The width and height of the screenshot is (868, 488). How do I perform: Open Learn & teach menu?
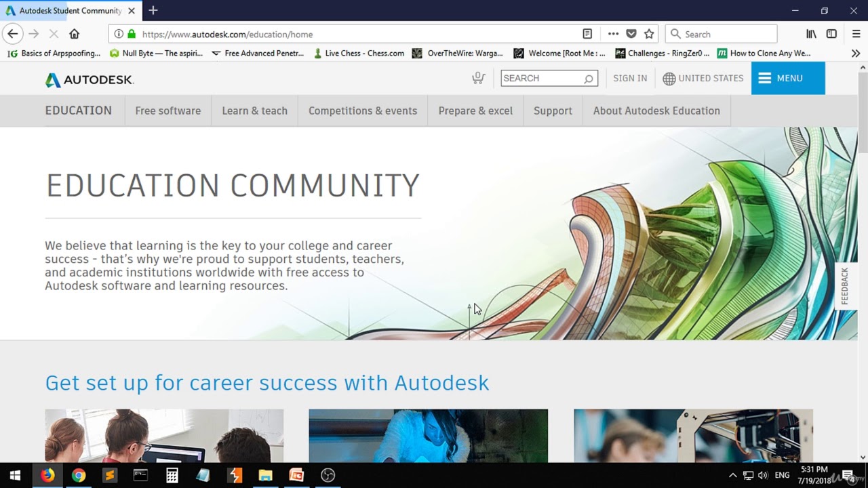tap(255, 110)
